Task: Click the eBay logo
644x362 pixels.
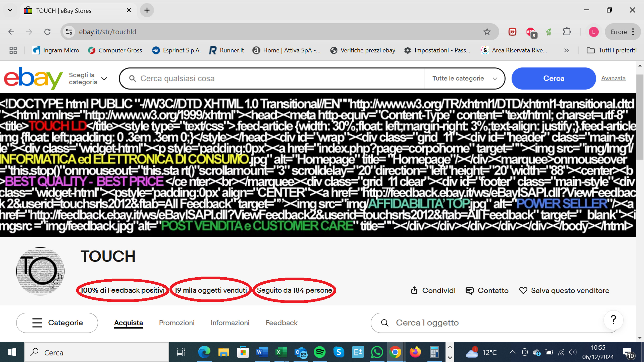Action: click(x=33, y=78)
